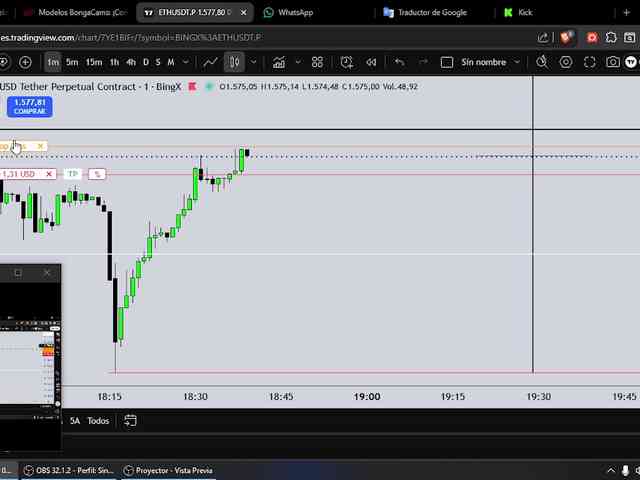Select the 4h timeframe
640x480 pixels.
[x=131, y=62]
